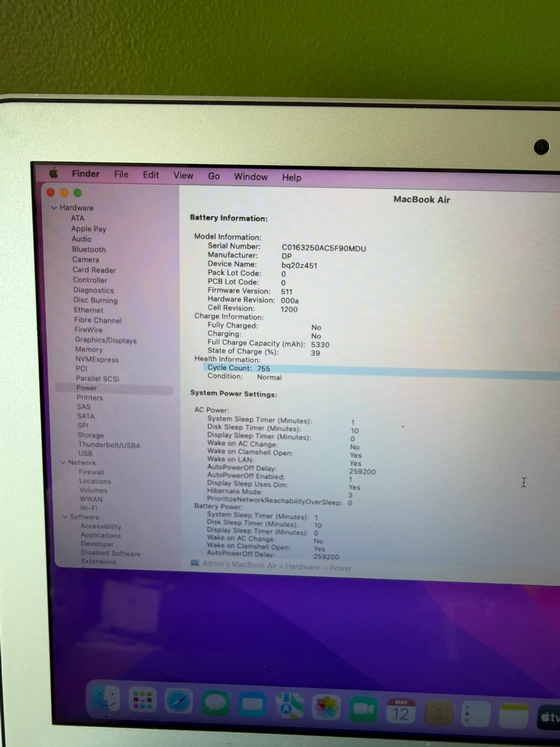Open Contacts from the Dock
Screen dimensions: 560x747
point(439,712)
